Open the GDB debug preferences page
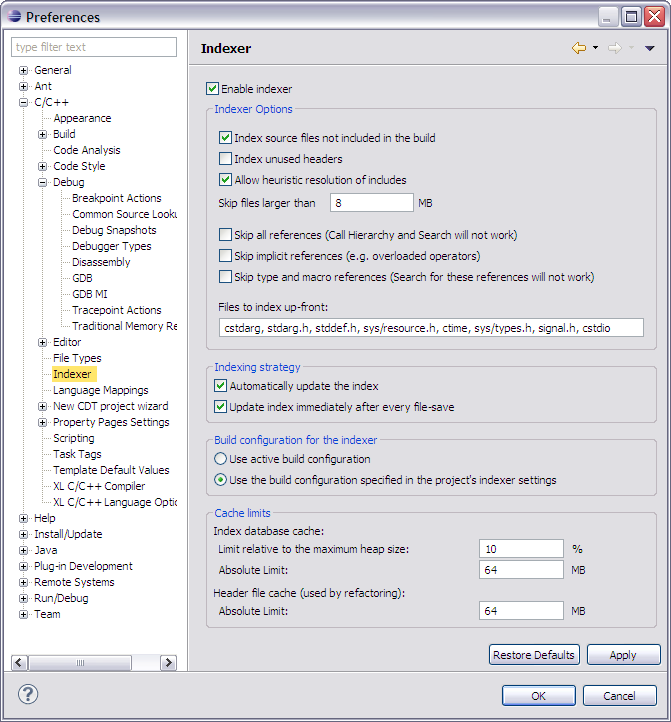The width and height of the screenshot is (671, 722). click(82, 278)
